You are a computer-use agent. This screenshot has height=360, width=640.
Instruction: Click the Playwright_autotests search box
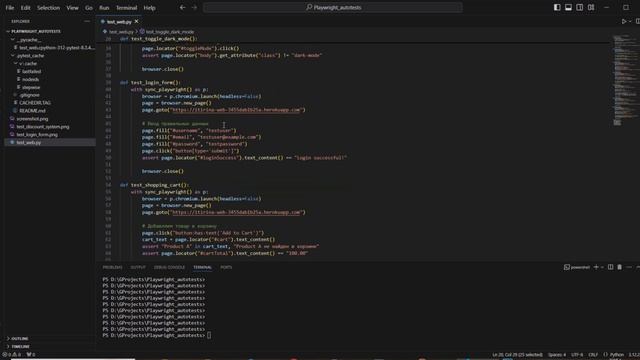click(333, 7)
